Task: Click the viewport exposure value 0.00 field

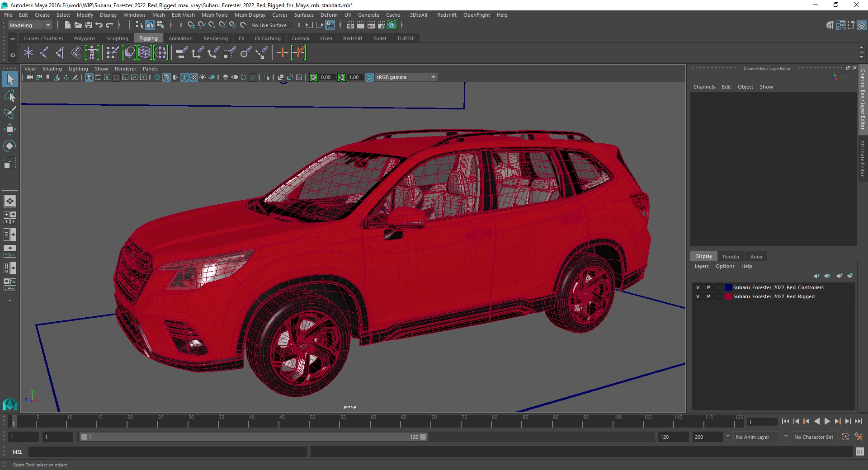Action: 327,77
